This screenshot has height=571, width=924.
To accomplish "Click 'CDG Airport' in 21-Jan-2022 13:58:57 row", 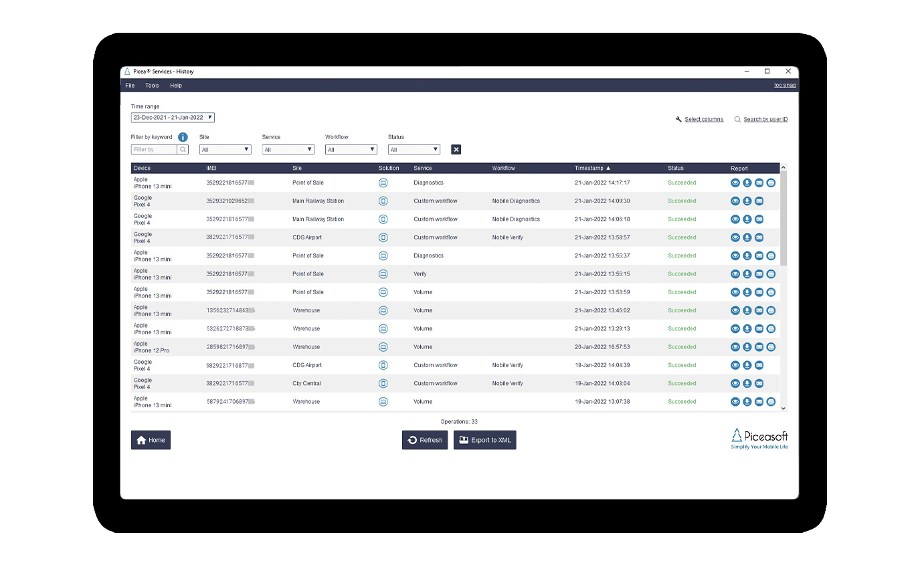I will pyautogui.click(x=307, y=237).
